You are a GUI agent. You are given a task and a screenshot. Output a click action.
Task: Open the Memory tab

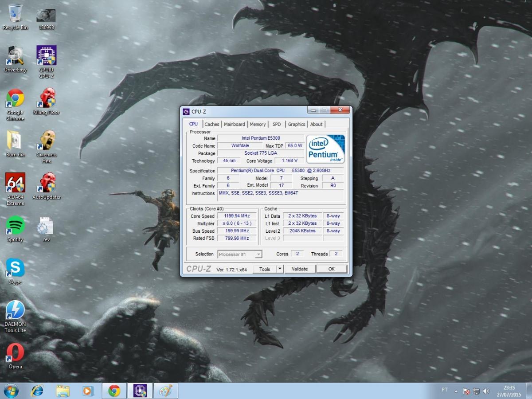coord(258,124)
